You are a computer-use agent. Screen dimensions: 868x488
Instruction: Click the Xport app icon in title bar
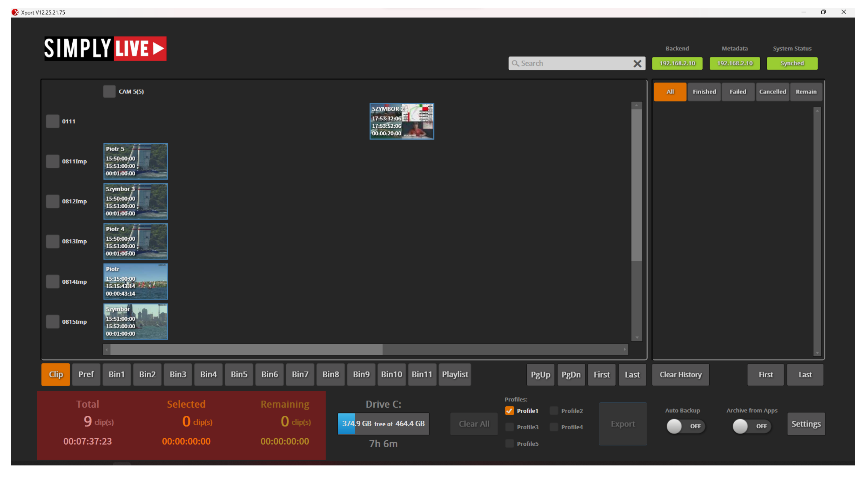(15, 12)
